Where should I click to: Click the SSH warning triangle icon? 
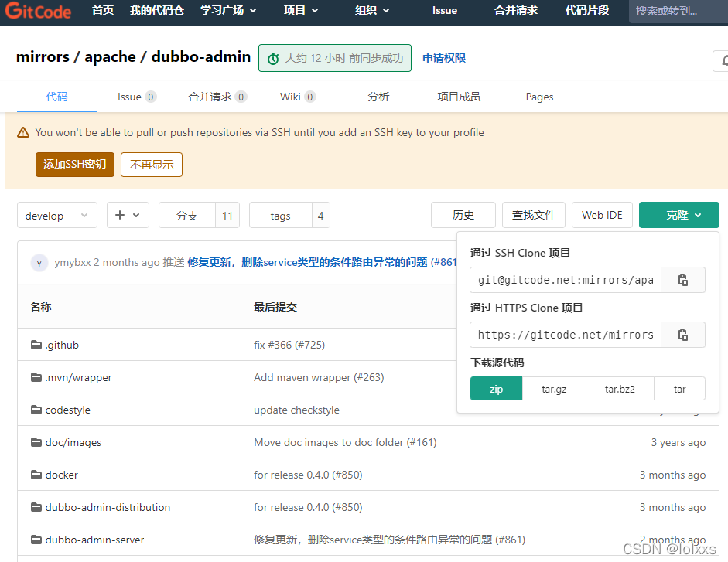[23, 133]
